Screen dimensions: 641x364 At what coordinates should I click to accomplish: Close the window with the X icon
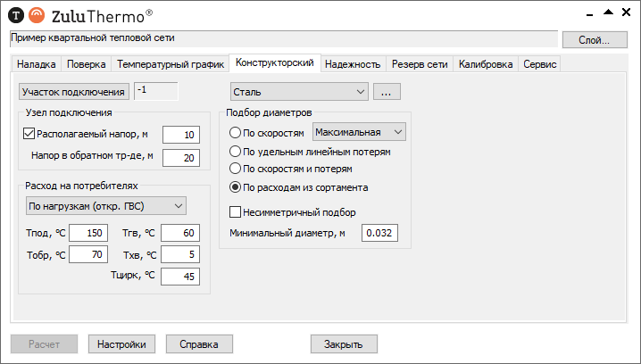pos(628,12)
